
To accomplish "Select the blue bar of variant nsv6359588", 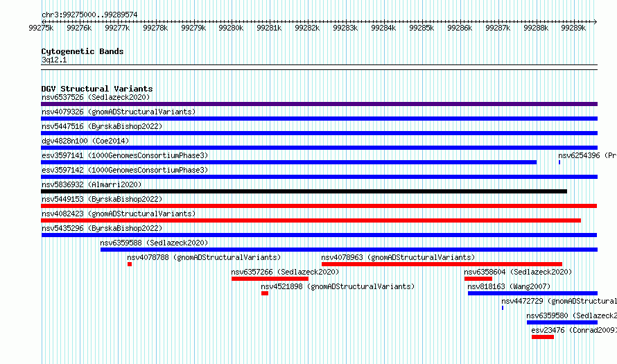I will pyautogui.click(x=349, y=250).
